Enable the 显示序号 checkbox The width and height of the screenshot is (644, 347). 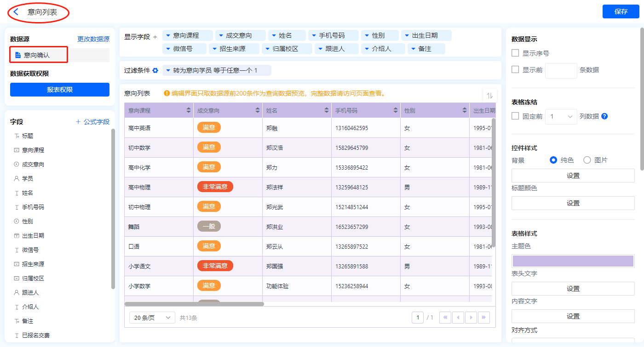coord(515,53)
